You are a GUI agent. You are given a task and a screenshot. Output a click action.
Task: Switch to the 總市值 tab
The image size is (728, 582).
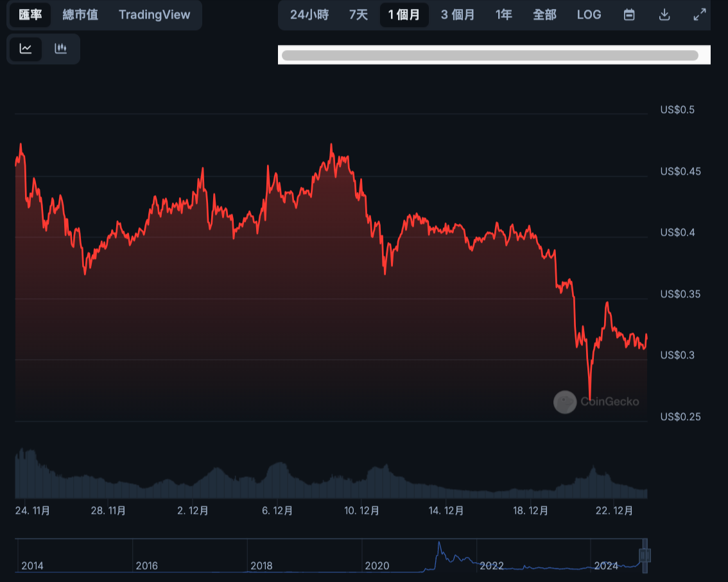79,14
